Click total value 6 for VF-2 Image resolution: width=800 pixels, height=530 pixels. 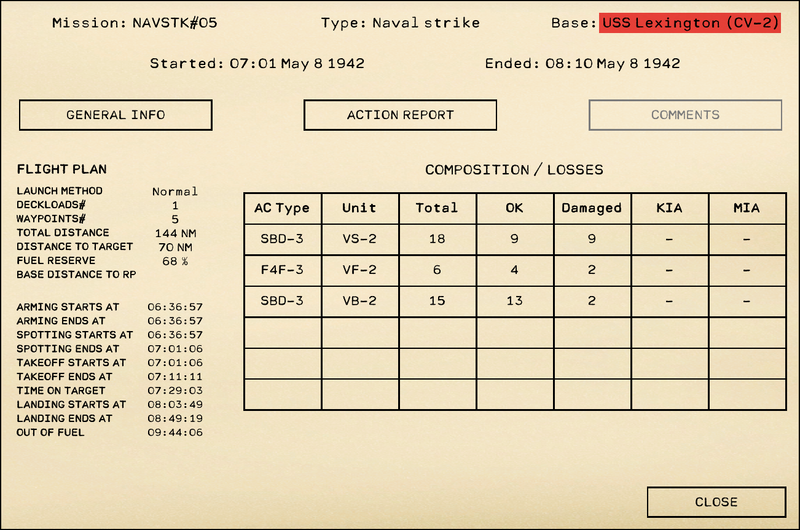click(x=437, y=270)
